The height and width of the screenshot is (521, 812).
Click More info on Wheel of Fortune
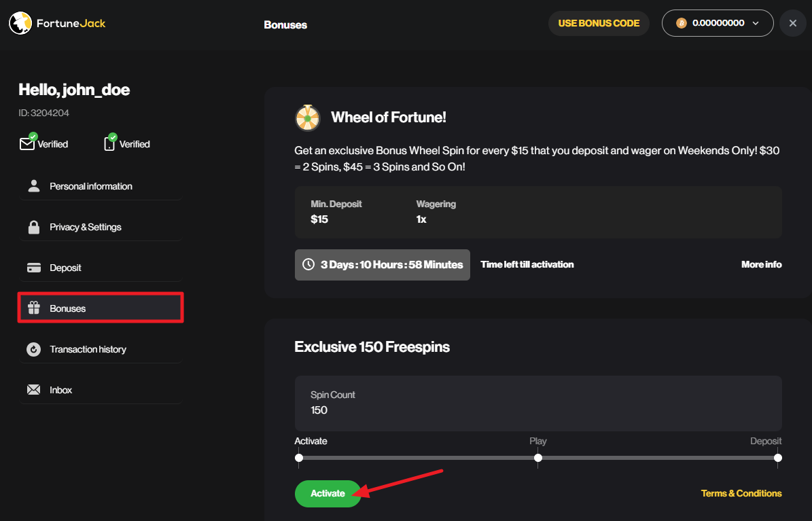click(x=761, y=264)
